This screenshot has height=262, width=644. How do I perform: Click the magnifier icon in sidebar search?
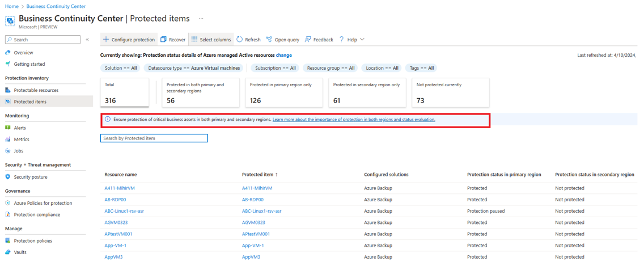[x=10, y=40]
